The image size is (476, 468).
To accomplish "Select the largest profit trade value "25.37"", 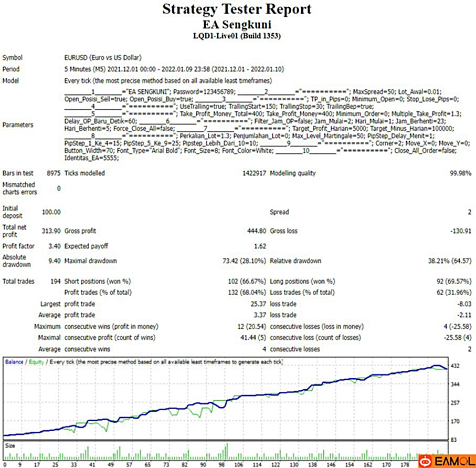I will pyautogui.click(x=258, y=304).
